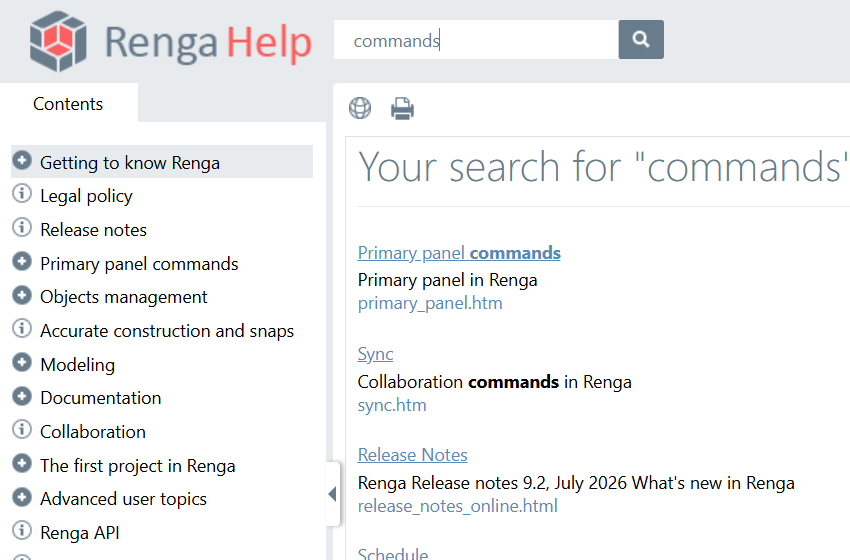Open the Primary panel commands search result link
The width and height of the screenshot is (850, 560).
click(459, 253)
